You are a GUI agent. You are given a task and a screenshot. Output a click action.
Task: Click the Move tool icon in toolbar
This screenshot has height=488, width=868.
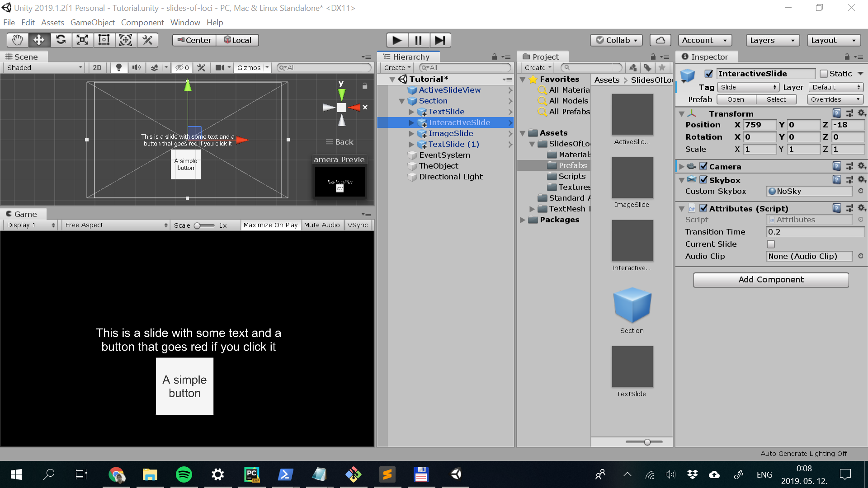pyautogui.click(x=39, y=40)
